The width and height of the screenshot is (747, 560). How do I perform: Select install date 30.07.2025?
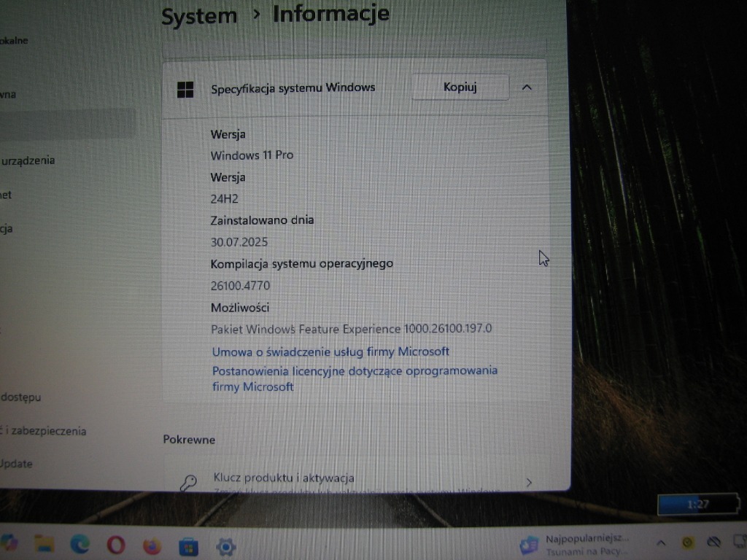click(239, 242)
